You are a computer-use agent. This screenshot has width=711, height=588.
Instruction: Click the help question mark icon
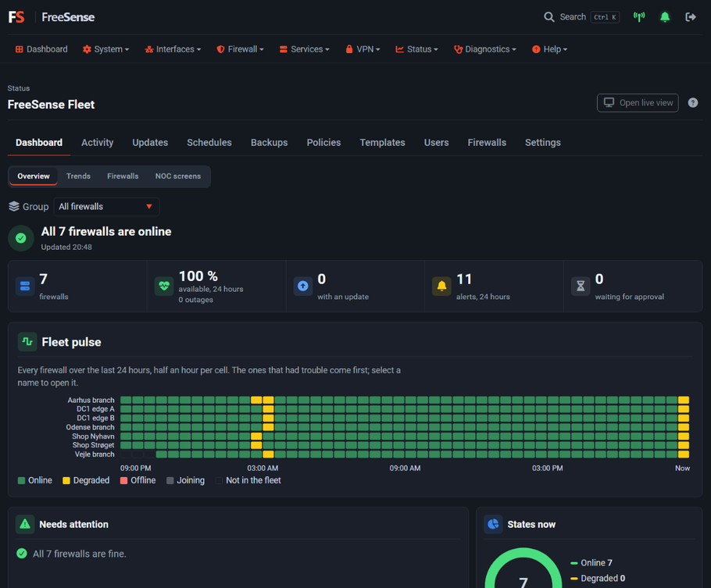(692, 103)
